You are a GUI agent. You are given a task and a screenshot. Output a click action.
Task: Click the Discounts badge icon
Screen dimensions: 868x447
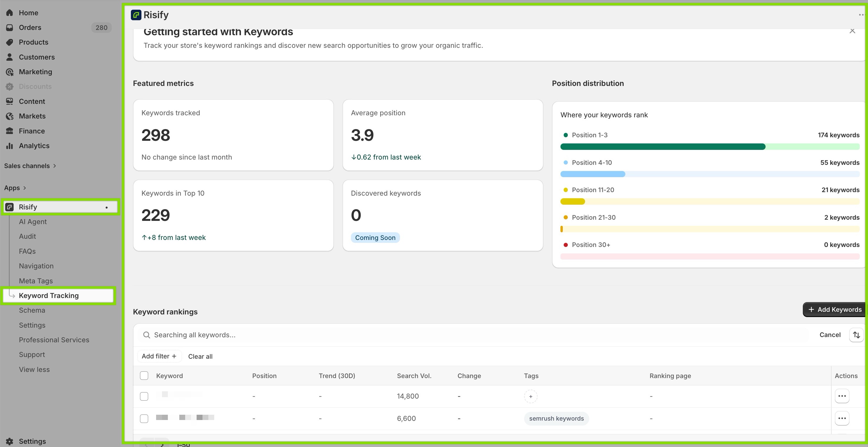pyautogui.click(x=9, y=87)
